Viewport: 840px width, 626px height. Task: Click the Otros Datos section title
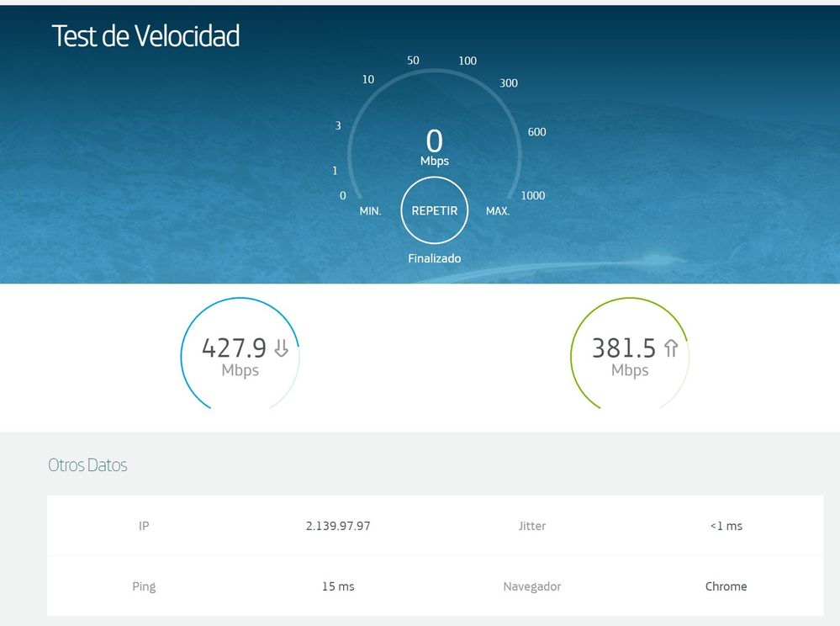pos(87,465)
